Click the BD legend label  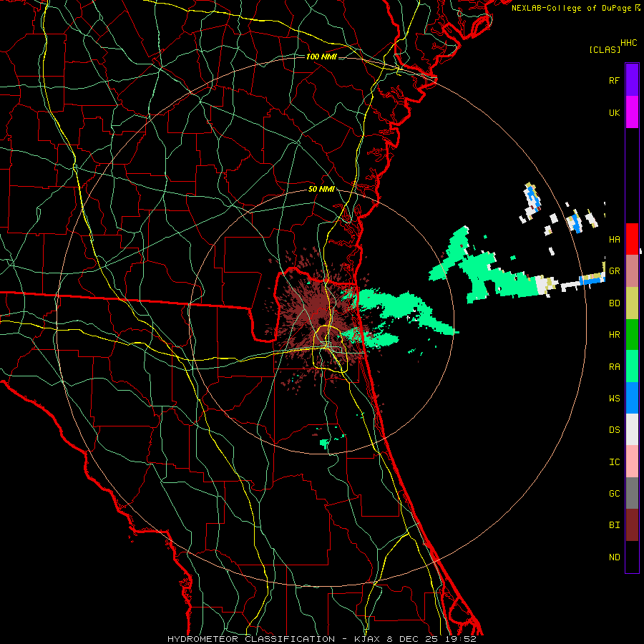[x=614, y=303]
